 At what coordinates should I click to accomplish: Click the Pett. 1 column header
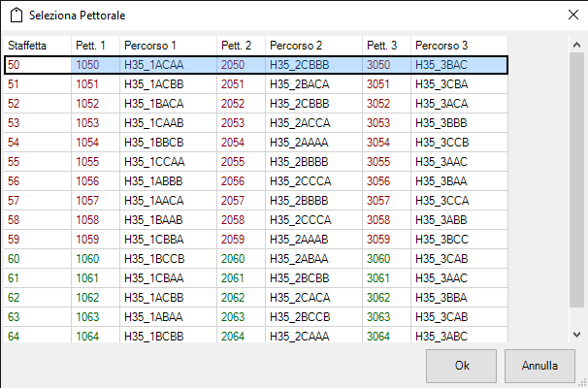[96, 46]
